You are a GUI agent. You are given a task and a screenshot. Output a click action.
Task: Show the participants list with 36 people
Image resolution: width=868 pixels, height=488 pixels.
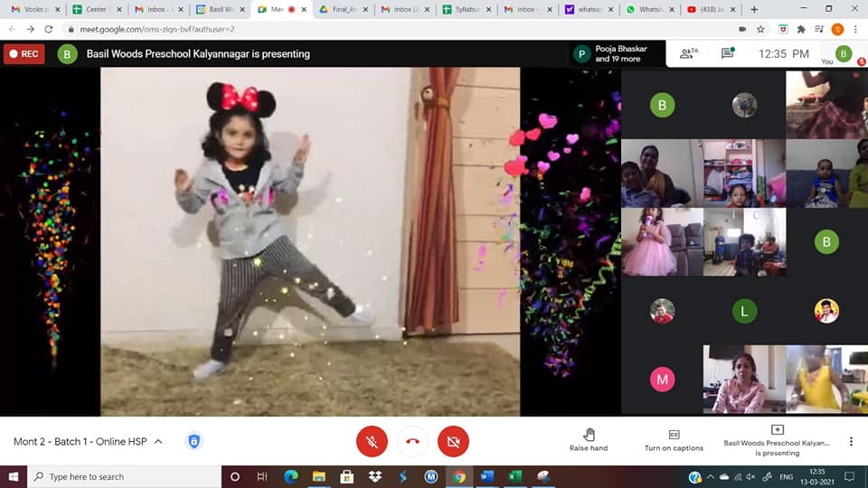[689, 53]
